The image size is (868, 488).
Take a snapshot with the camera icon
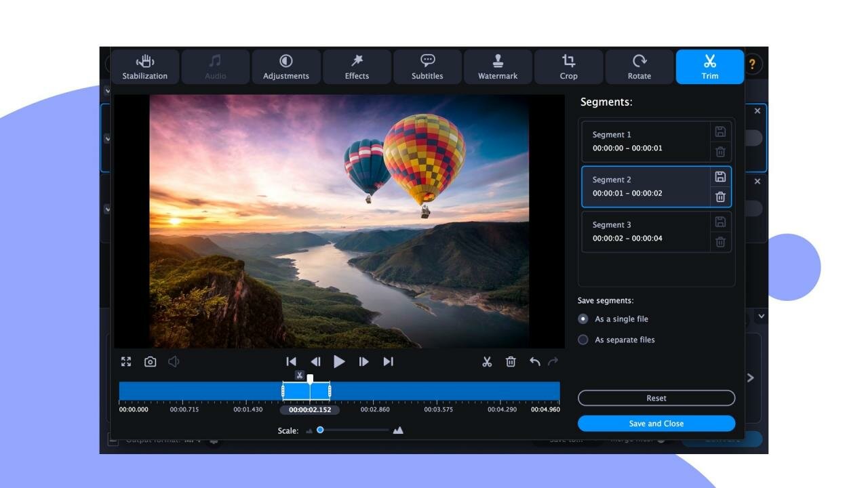click(149, 361)
